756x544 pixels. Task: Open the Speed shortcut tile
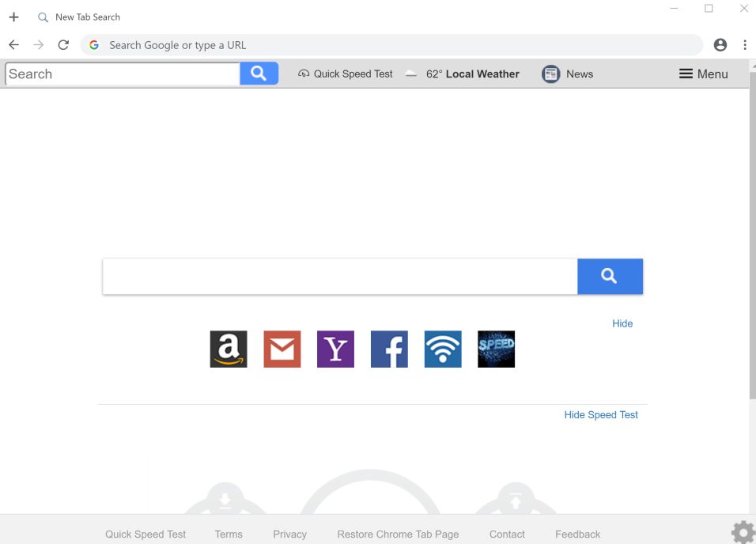click(x=496, y=349)
